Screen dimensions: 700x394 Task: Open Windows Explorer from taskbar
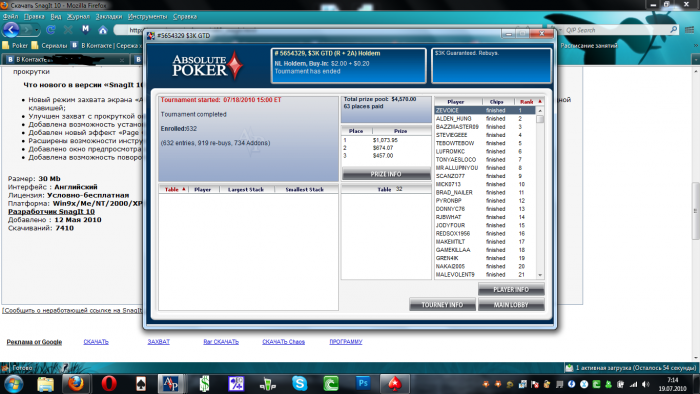click(46, 384)
